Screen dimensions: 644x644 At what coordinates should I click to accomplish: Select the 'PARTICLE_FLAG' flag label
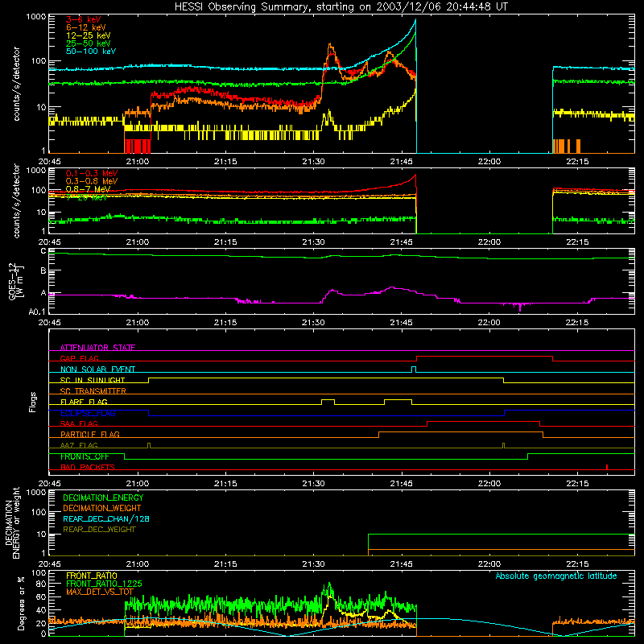[x=90, y=434]
